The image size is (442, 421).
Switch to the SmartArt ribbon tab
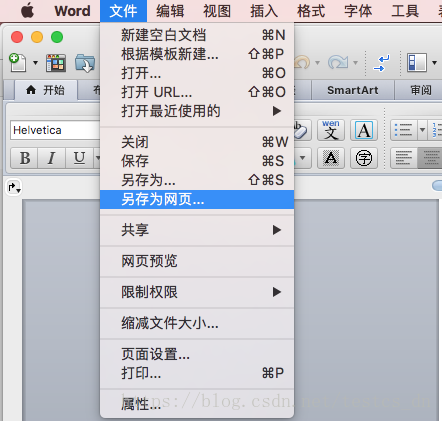[353, 90]
